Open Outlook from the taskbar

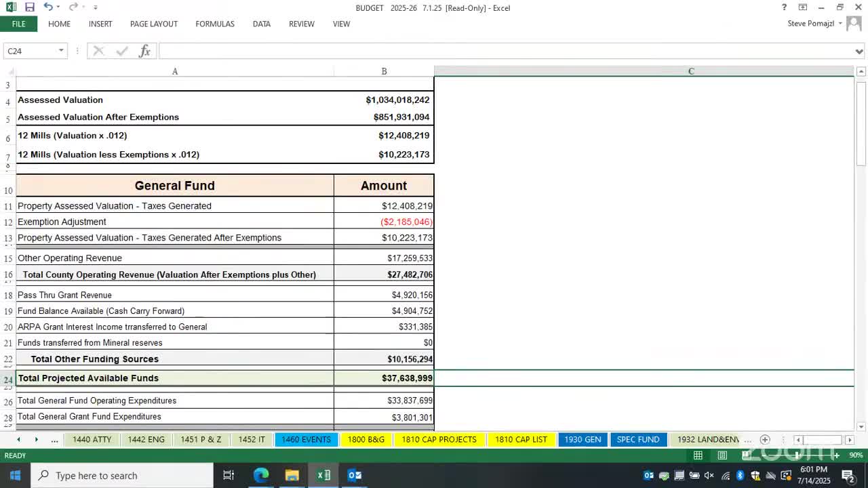[355, 475]
